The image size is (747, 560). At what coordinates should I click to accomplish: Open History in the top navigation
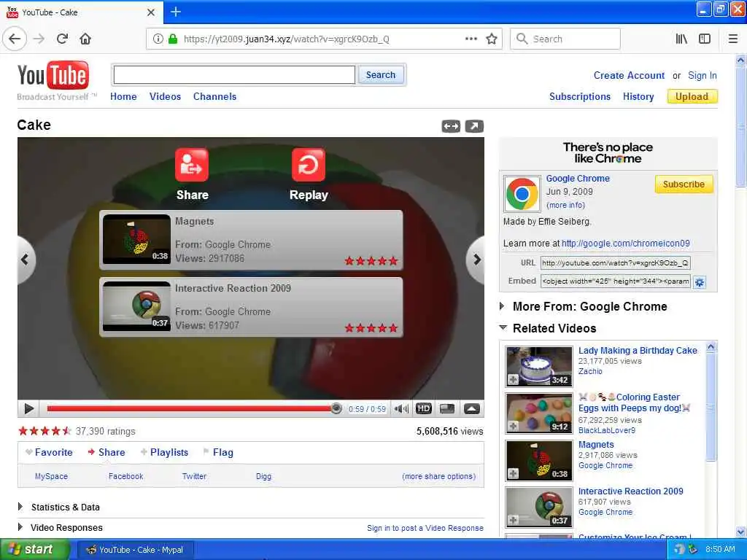coord(638,96)
